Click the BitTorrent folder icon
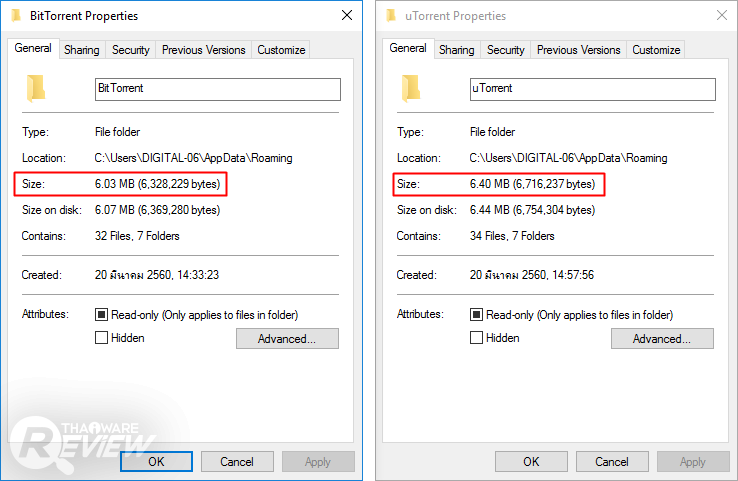738x481 pixels. pyautogui.click(x=36, y=88)
